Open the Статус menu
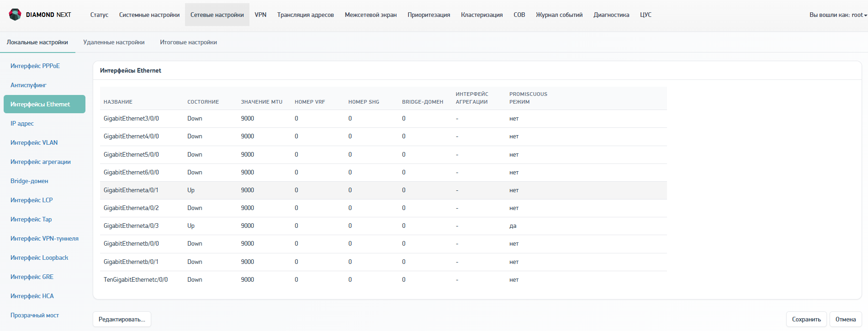This screenshot has width=868, height=331. click(x=99, y=15)
